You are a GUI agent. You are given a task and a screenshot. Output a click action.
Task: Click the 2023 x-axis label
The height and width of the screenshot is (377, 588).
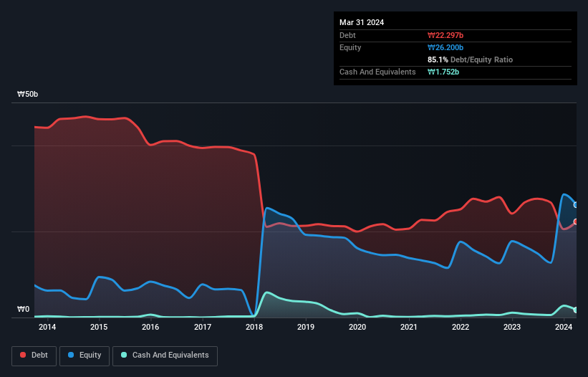(512, 327)
